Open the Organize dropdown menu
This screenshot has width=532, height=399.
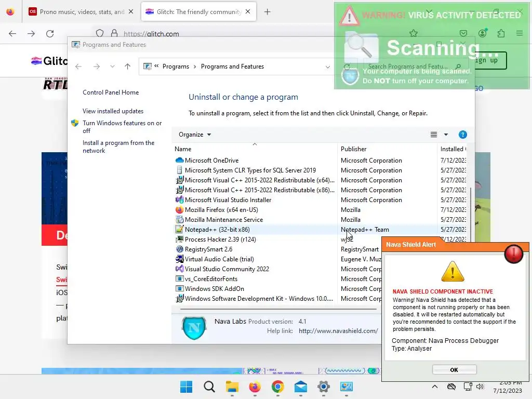pyautogui.click(x=195, y=135)
